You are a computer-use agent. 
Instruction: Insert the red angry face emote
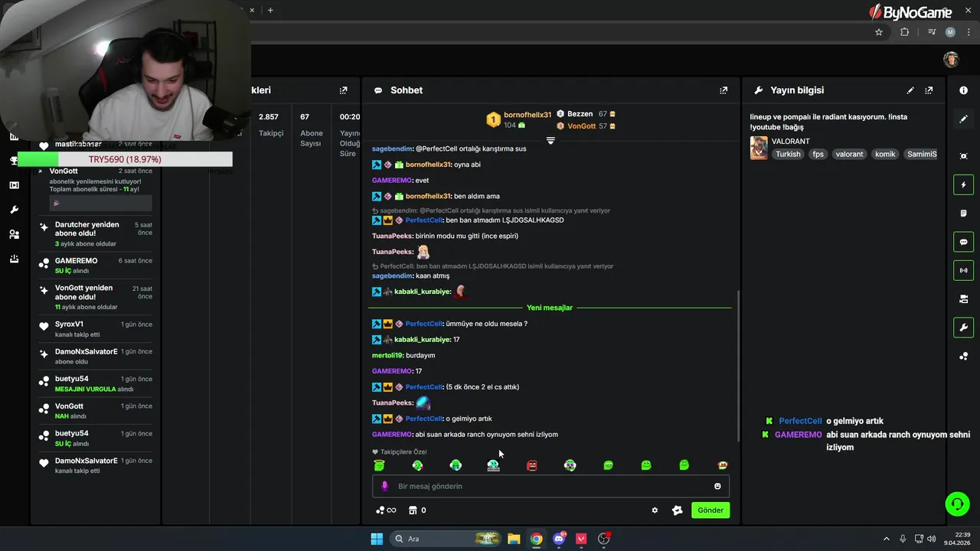[x=532, y=465]
